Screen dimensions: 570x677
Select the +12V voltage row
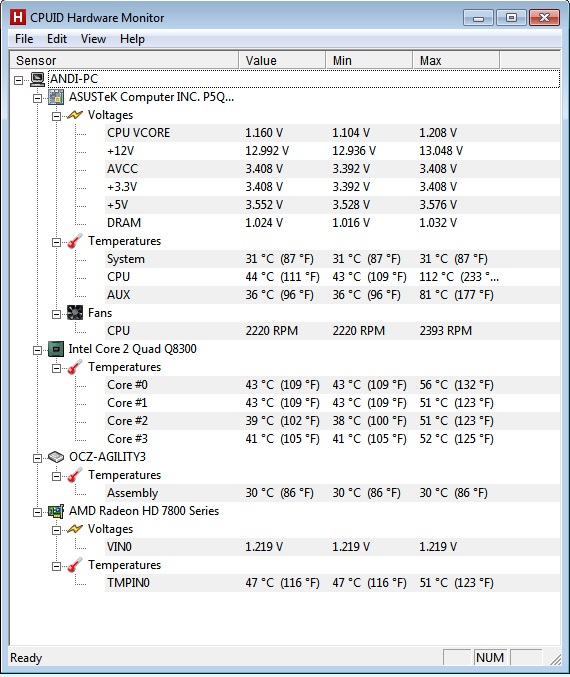pyautogui.click(x=332, y=151)
